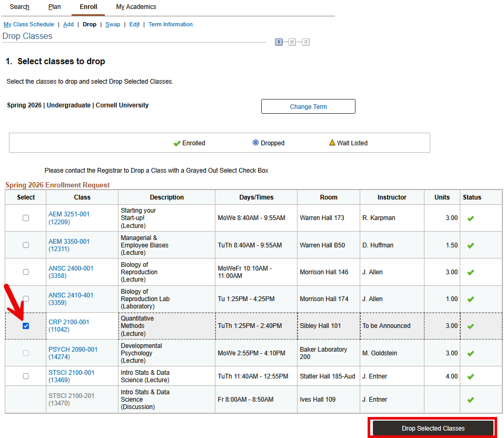Click step indicator numbered 1
The image size is (504, 438).
coord(279,42)
